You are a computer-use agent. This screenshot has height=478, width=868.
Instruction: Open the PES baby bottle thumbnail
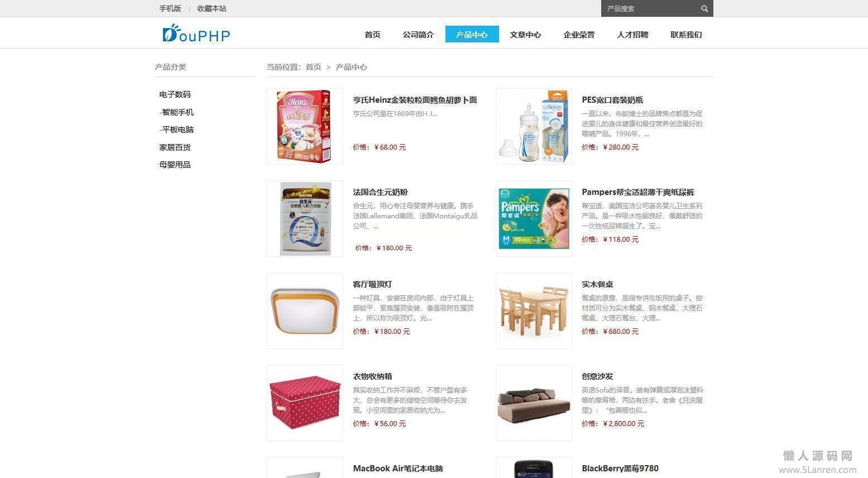tap(534, 126)
